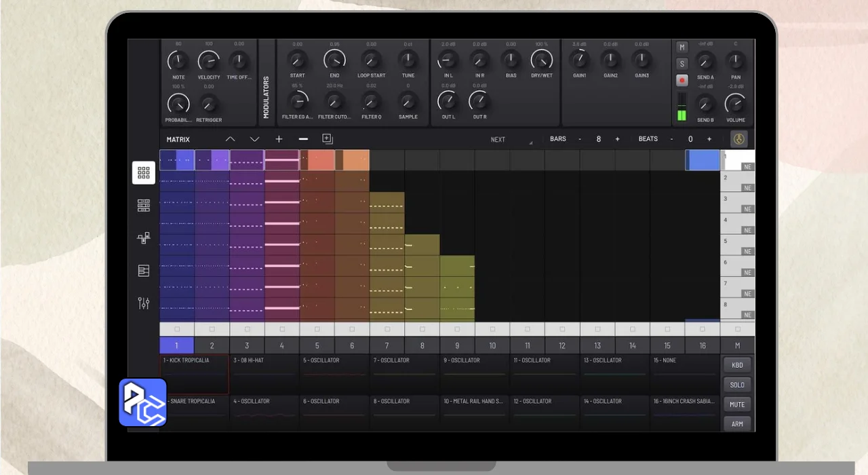This screenshot has height=475, width=868.
Task: Toggle the M mute button near Send A
Action: (x=682, y=47)
